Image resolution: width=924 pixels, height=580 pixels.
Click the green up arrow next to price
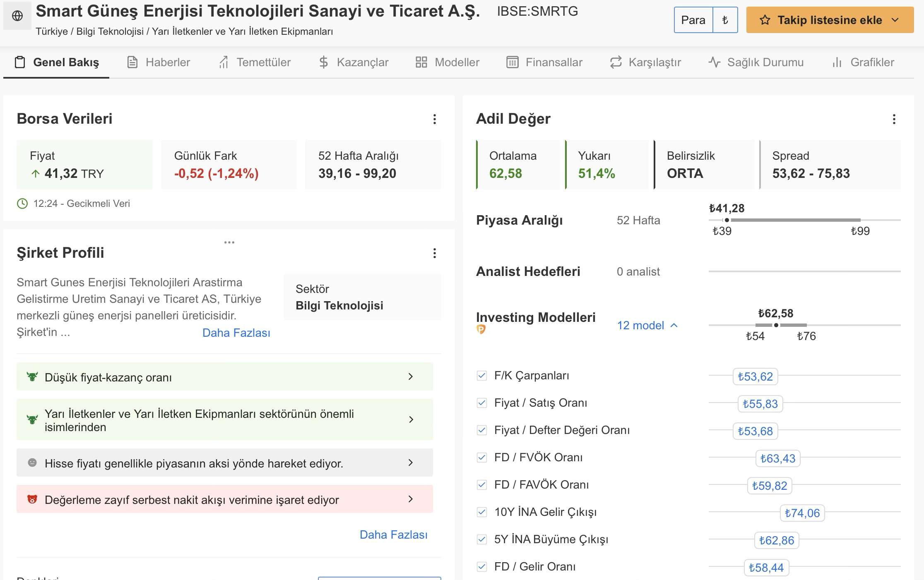[x=36, y=174]
